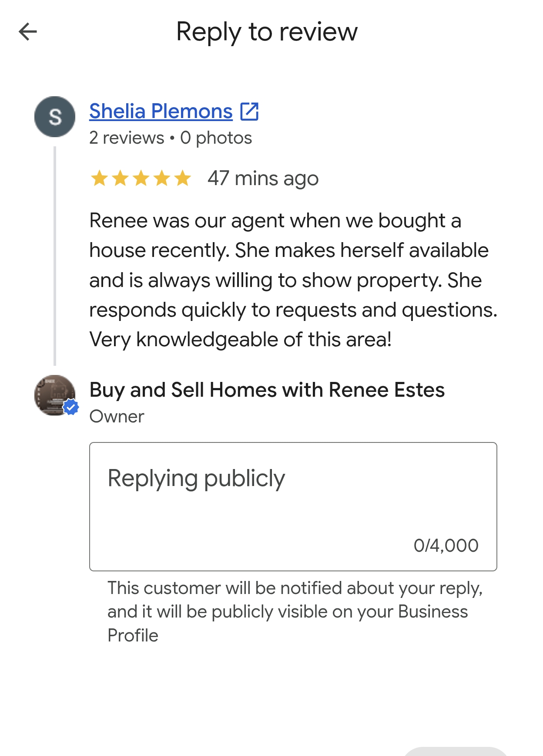Click the review text about Renee
Image resolution: width=543 pixels, height=756 pixels.
coord(293,280)
